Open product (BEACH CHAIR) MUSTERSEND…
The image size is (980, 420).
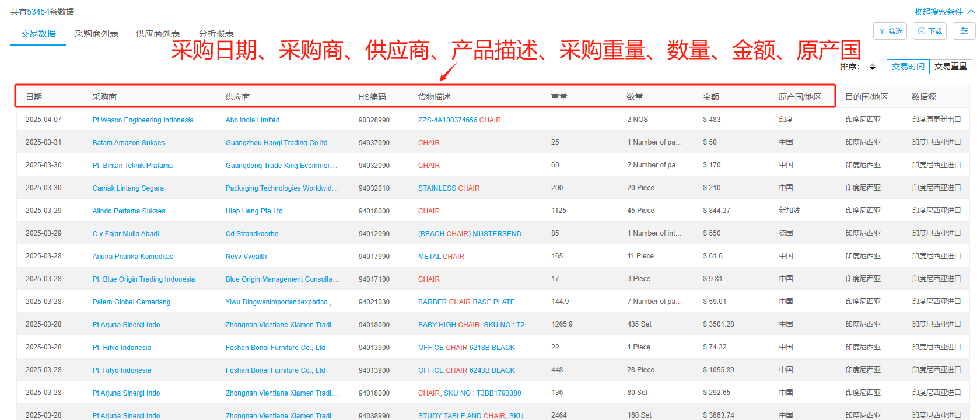474,234
